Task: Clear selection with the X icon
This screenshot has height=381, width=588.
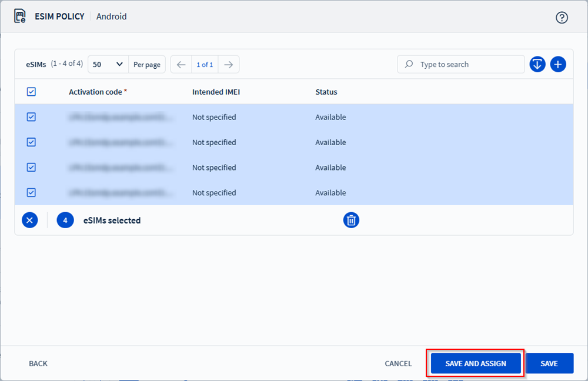Action: (x=30, y=220)
